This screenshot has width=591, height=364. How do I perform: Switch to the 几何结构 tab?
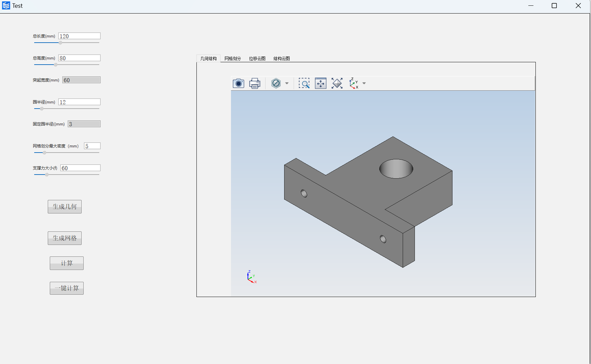(x=208, y=59)
